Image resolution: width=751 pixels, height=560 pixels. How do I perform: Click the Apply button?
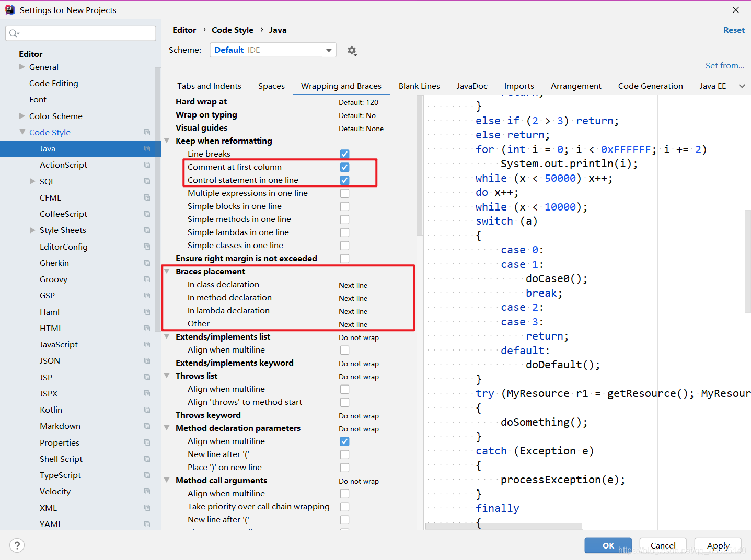point(717,545)
